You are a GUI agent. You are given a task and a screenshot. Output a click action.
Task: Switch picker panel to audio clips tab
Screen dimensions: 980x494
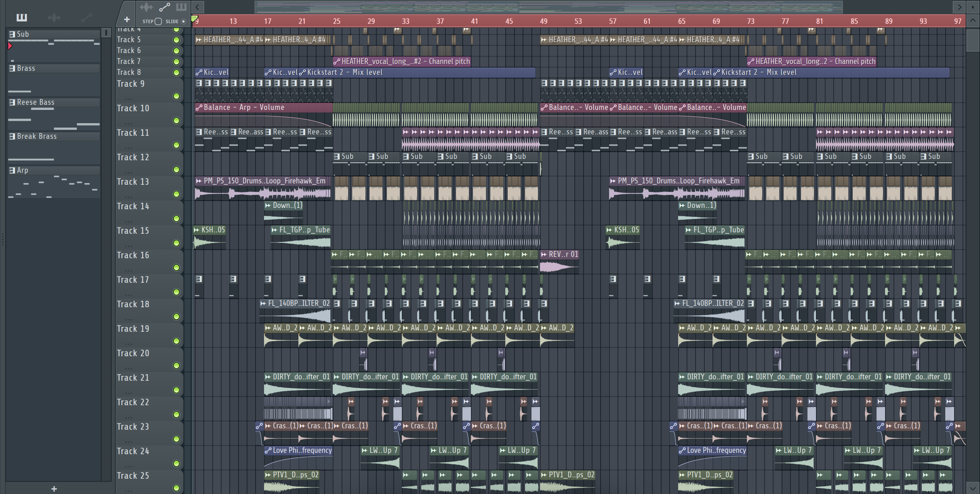tap(54, 17)
